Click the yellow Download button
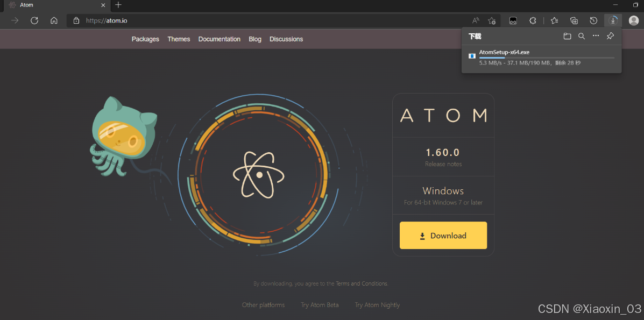This screenshot has width=644, height=320. 443,236
